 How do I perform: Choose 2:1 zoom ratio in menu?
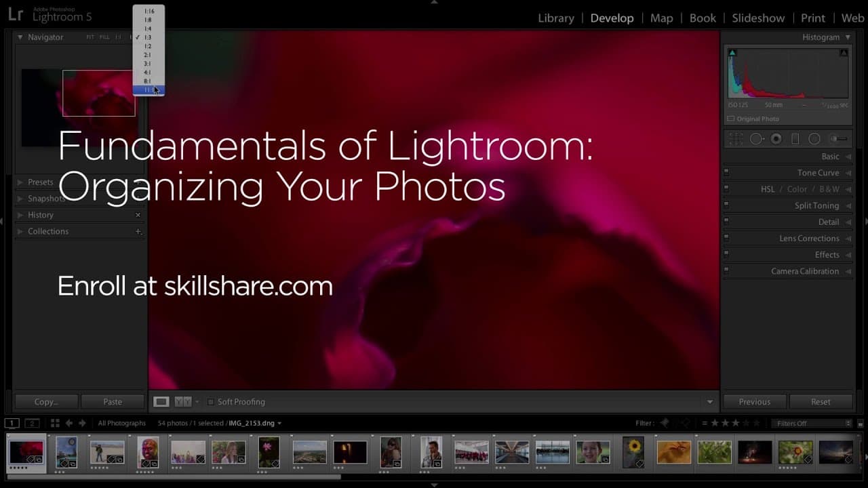[149, 55]
